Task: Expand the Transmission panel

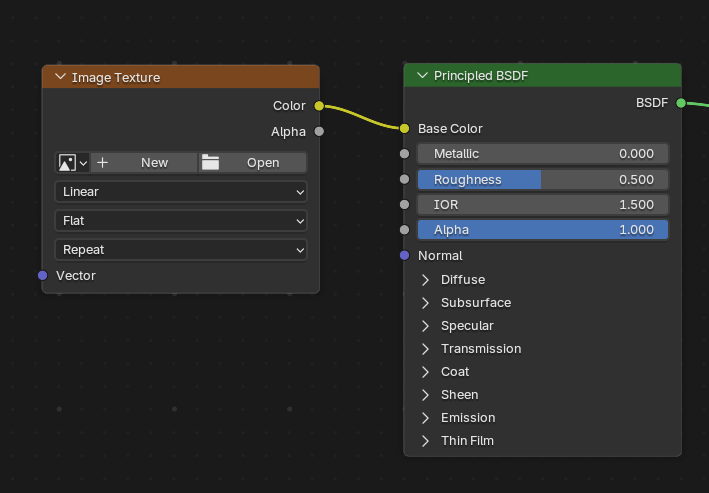Action: tap(425, 349)
